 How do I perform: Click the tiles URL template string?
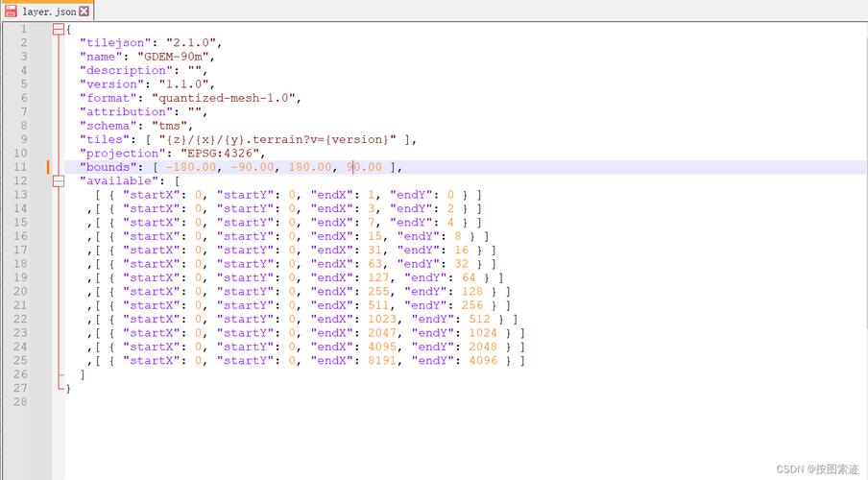point(277,139)
